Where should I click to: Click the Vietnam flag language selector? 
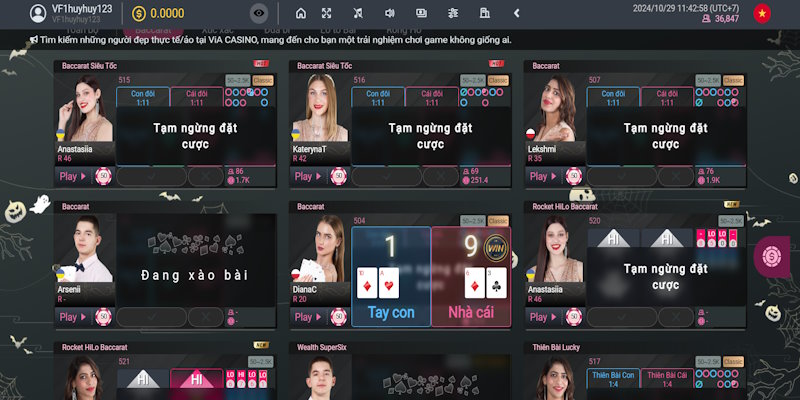coord(763,13)
